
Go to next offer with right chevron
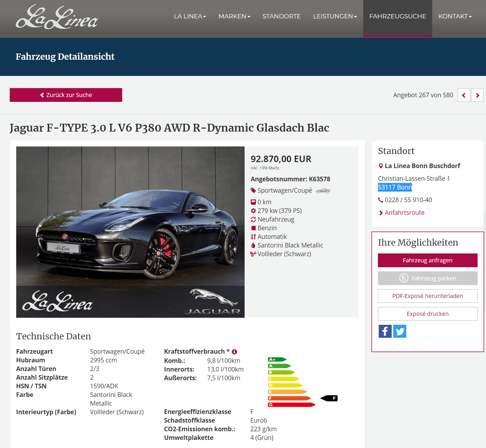(x=477, y=95)
